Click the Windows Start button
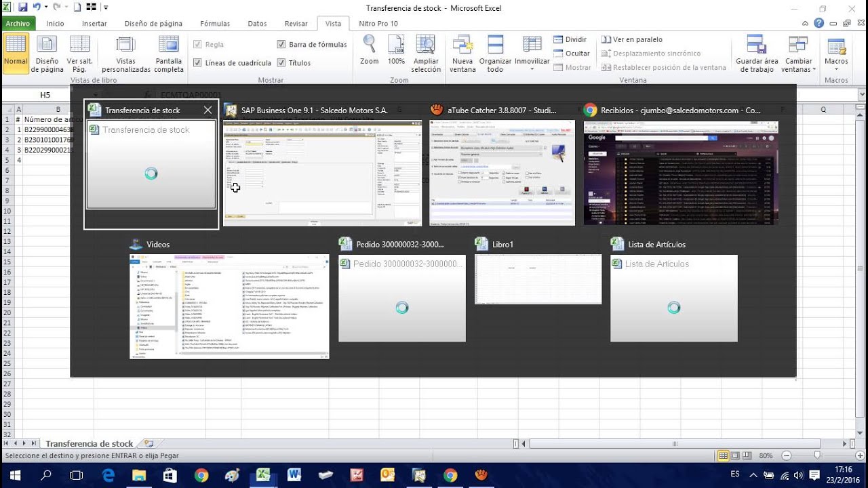Image resolution: width=868 pixels, height=488 pixels. tap(15, 475)
